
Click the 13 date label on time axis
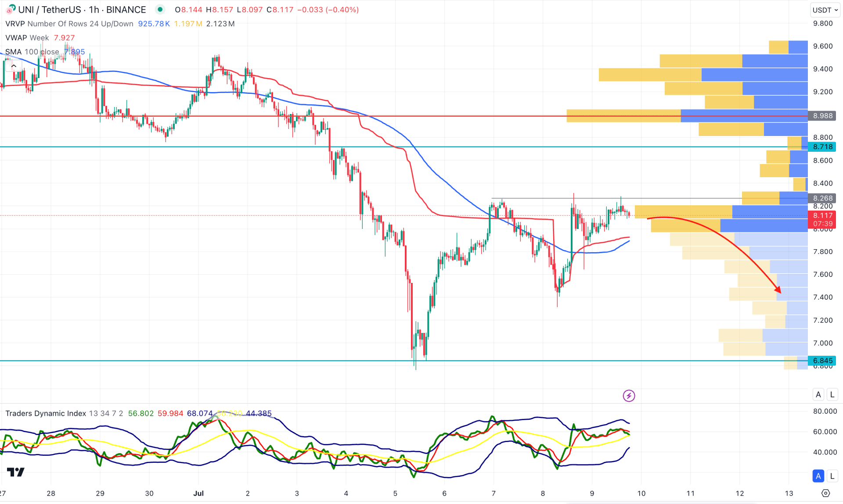(x=789, y=493)
